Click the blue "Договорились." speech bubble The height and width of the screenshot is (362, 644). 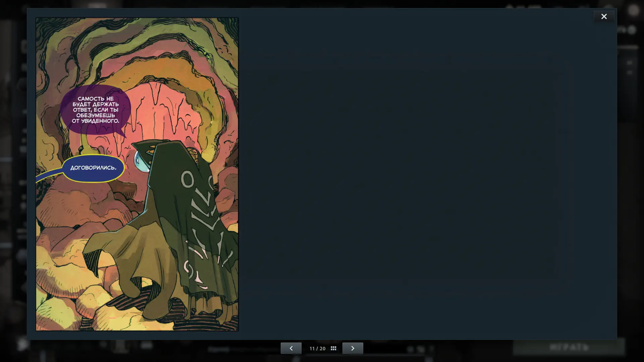click(93, 168)
